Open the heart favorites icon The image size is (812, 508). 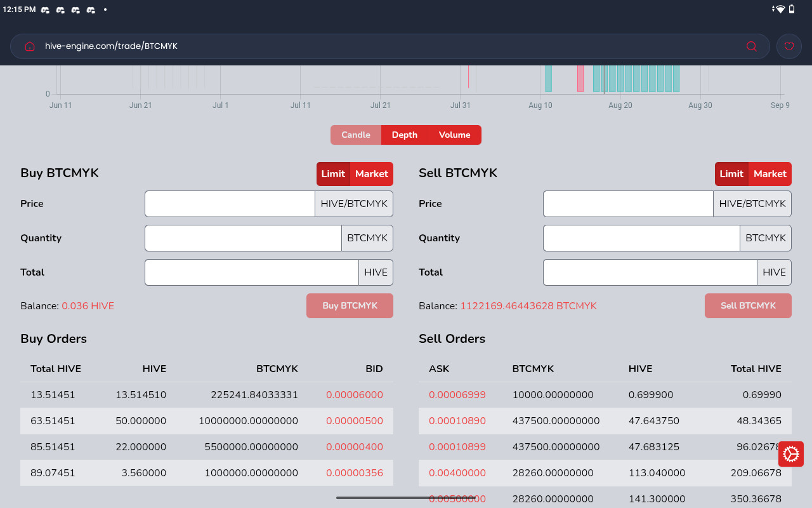point(789,46)
